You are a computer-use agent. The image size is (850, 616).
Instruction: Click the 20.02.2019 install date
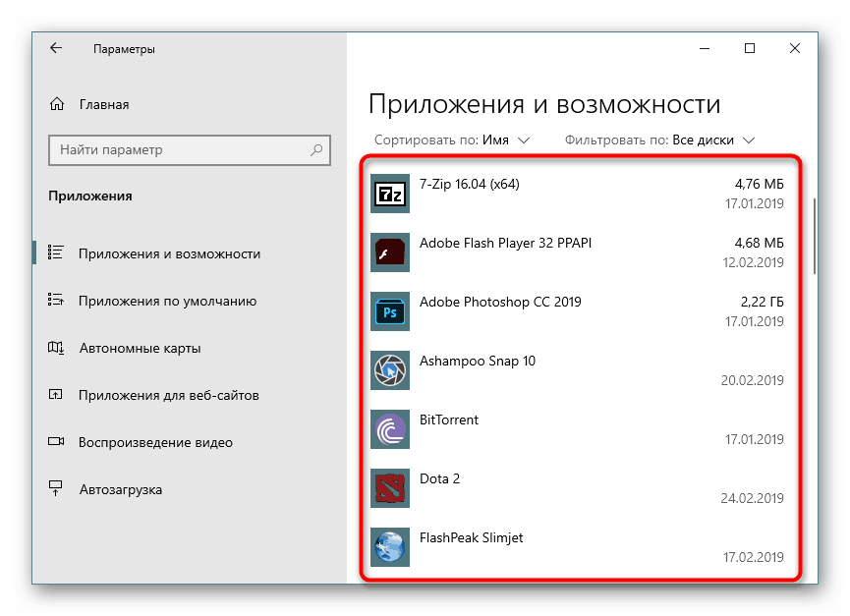[753, 380]
